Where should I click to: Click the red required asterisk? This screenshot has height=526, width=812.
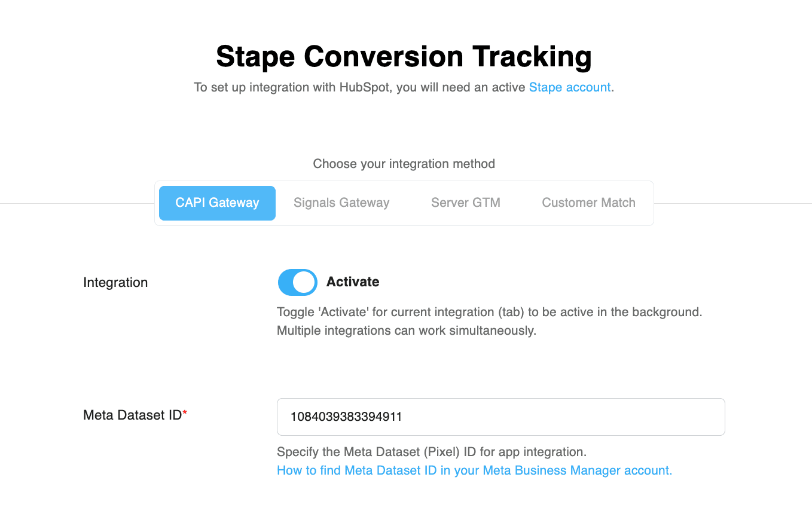pyautogui.click(x=185, y=414)
